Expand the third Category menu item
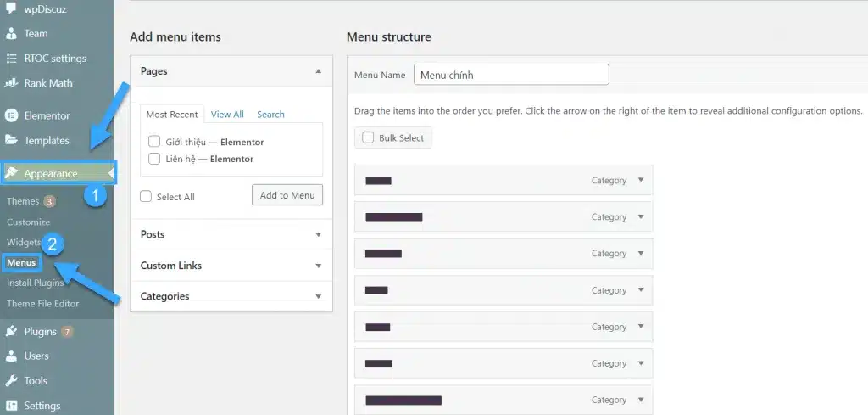The image size is (868, 415). [x=641, y=253]
